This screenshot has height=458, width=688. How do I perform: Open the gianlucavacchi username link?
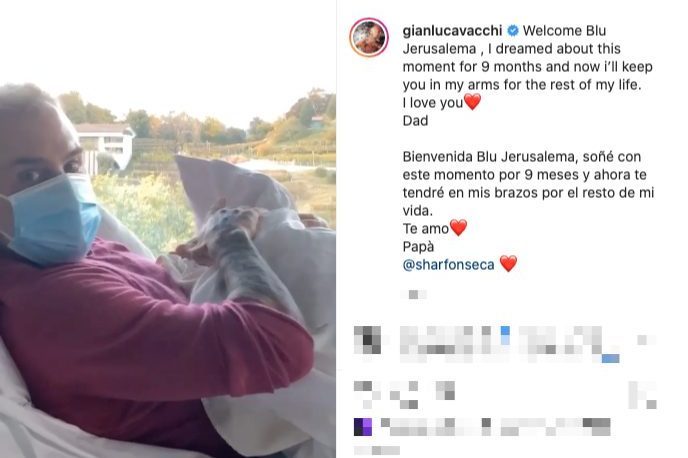(452, 31)
